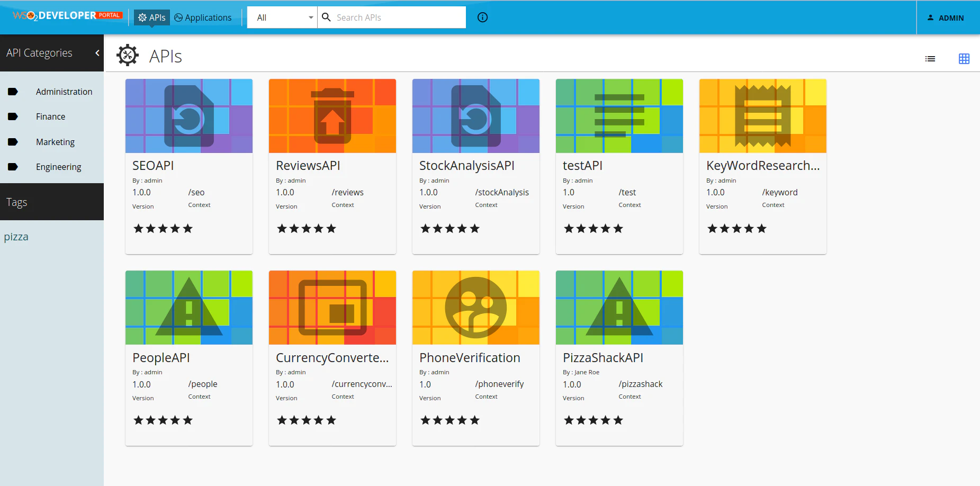This screenshot has width=980, height=486.
Task: Collapse the API Categories sidebar
Action: [x=97, y=53]
